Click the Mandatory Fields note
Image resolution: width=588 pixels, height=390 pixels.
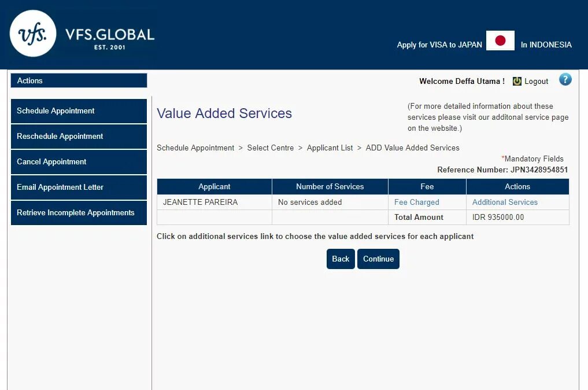tap(532, 159)
